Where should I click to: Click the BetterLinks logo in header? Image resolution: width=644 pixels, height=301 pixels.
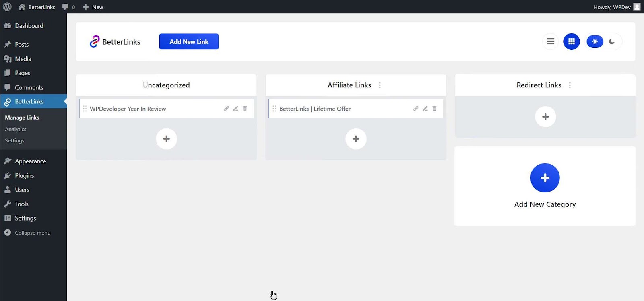coord(115,41)
